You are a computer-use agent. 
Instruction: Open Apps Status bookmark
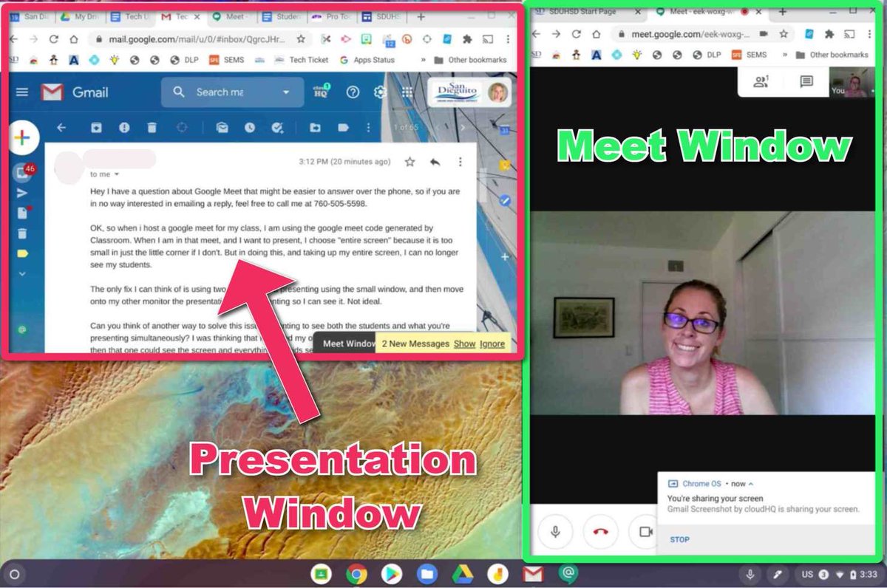pos(367,60)
